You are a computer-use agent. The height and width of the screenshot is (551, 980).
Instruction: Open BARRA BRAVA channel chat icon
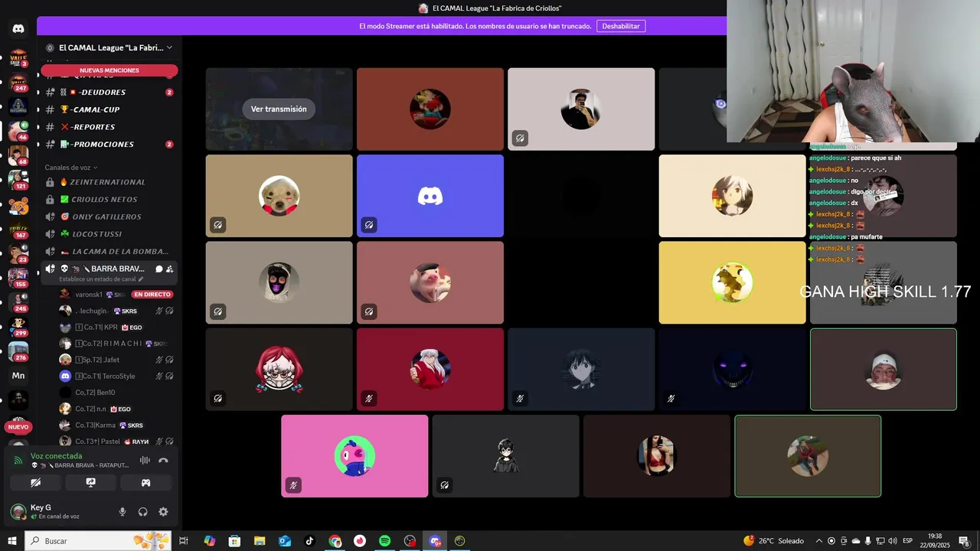tap(158, 269)
